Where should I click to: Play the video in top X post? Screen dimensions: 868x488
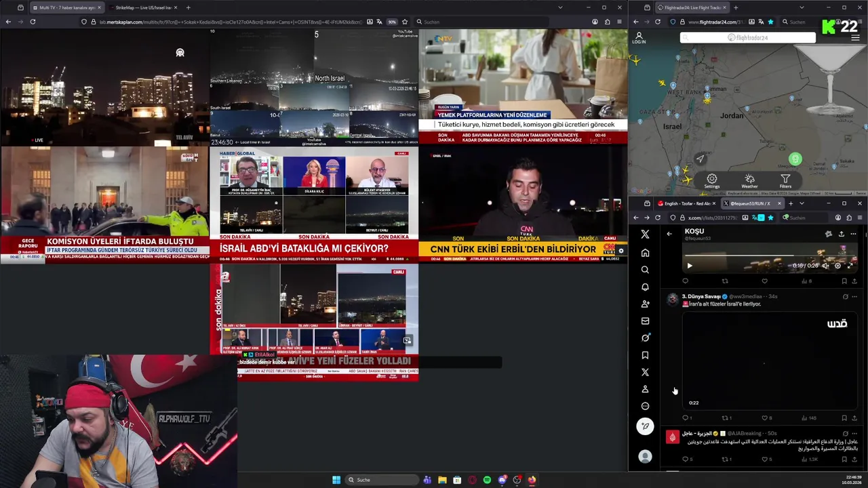(x=690, y=266)
